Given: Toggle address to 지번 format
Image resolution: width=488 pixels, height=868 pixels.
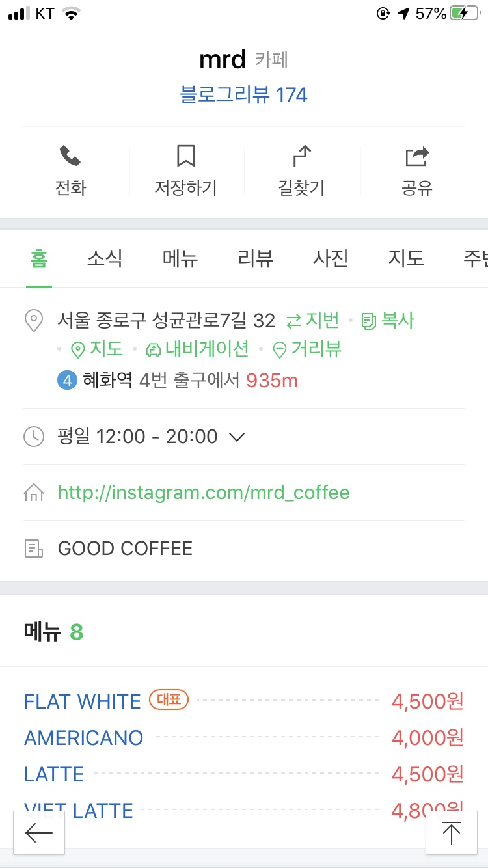Looking at the screenshot, I should click(313, 320).
